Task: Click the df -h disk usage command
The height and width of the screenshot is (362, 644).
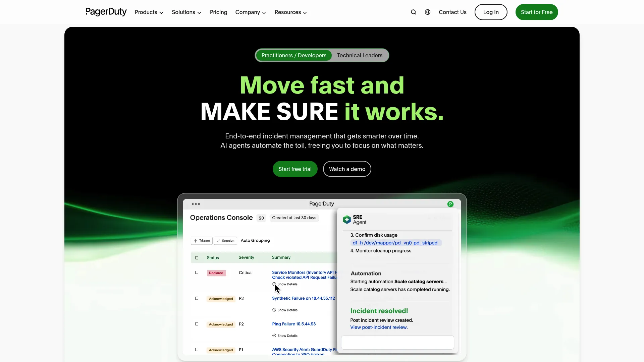Action: point(396,243)
